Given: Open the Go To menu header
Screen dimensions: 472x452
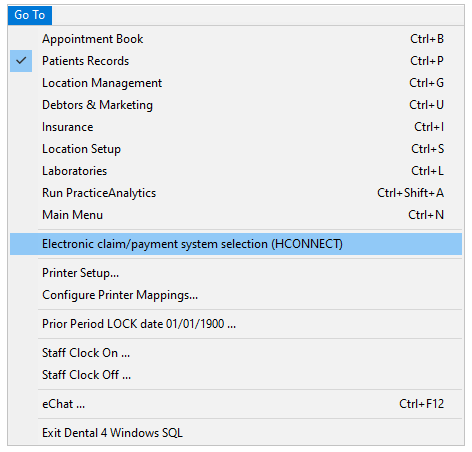Looking at the screenshot, I should tap(30, 15).
